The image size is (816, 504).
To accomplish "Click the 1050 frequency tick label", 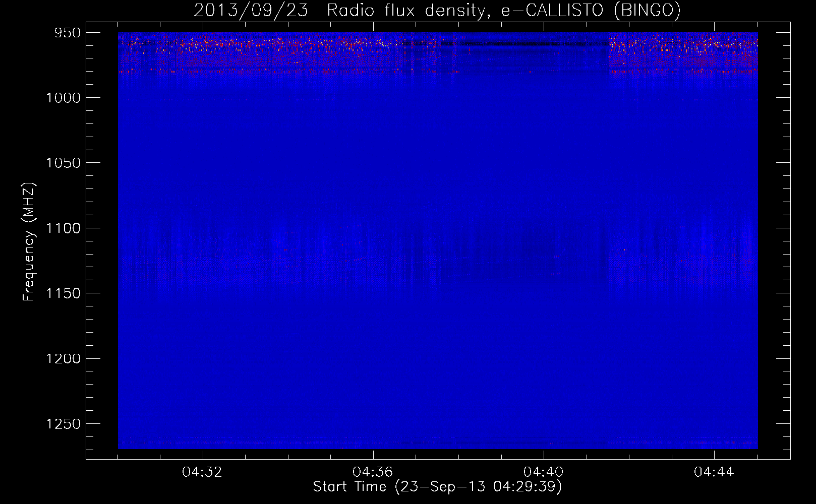I will (63, 163).
